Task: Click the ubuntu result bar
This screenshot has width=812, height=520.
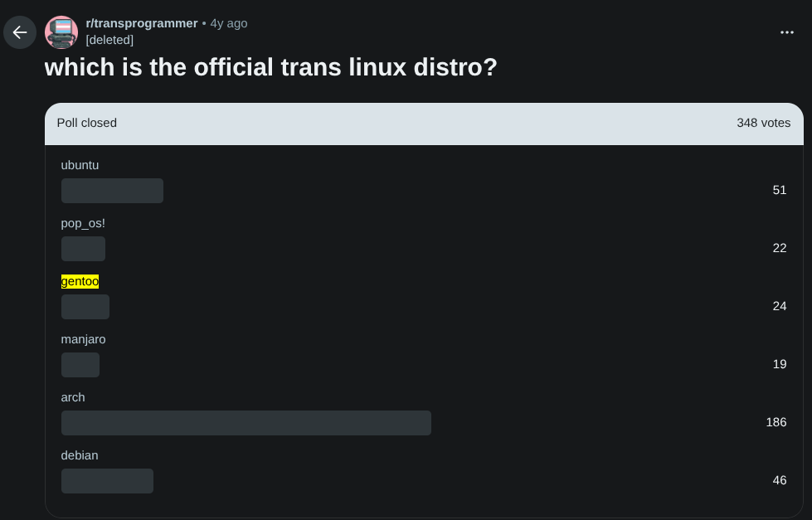Action: tap(112, 191)
